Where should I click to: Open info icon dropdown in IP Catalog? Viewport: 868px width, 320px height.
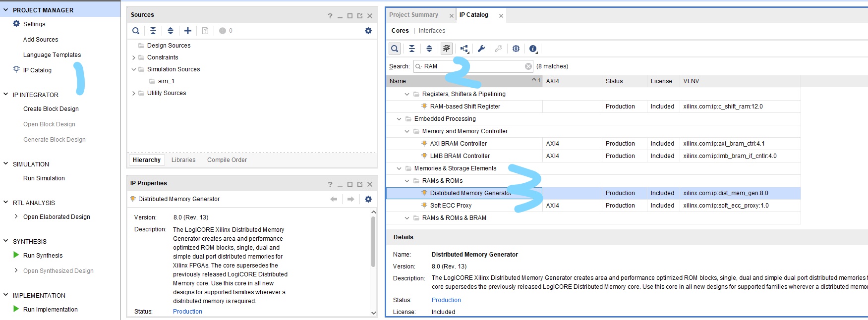coord(533,49)
